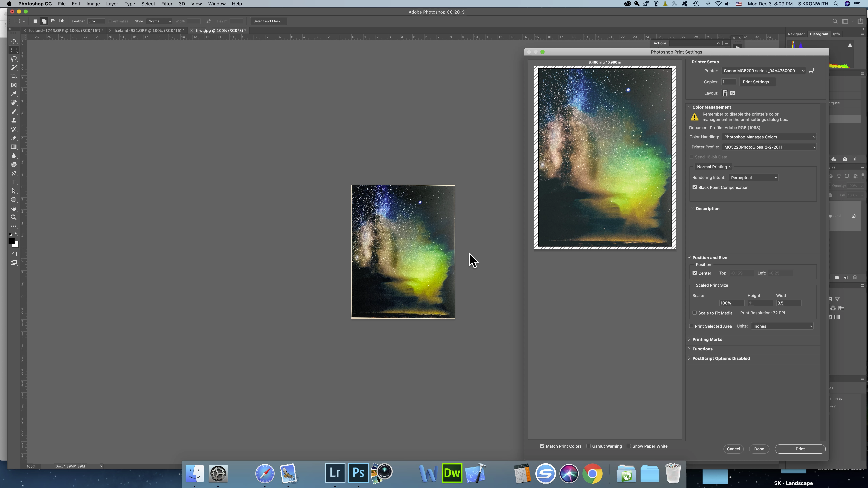The height and width of the screenshot is (488, 868).
Task: Click landscape orientation layout icon
Action: [732, 93]
